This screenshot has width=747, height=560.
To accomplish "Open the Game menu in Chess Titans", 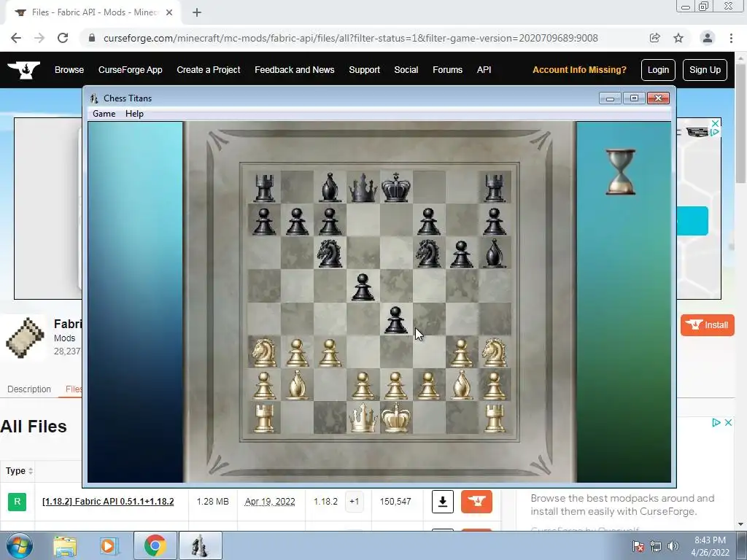I will point(104,113).
